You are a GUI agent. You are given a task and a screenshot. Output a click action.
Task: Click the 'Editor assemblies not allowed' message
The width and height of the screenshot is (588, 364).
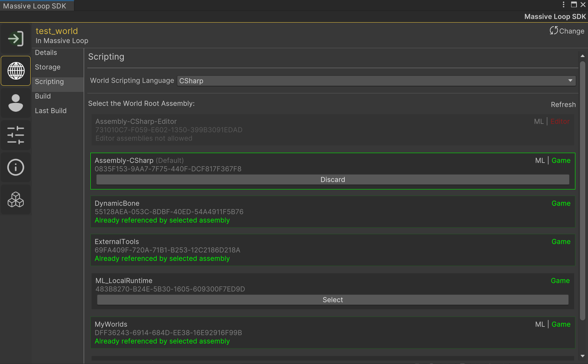click(144, 138)
